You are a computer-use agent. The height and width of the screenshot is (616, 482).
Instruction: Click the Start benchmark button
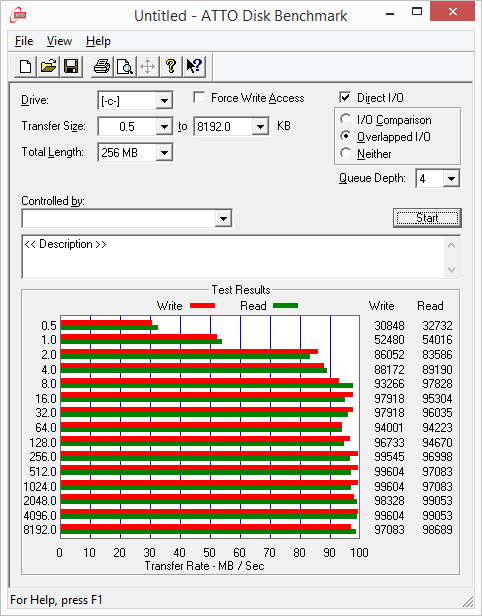[x=427, y=218]
